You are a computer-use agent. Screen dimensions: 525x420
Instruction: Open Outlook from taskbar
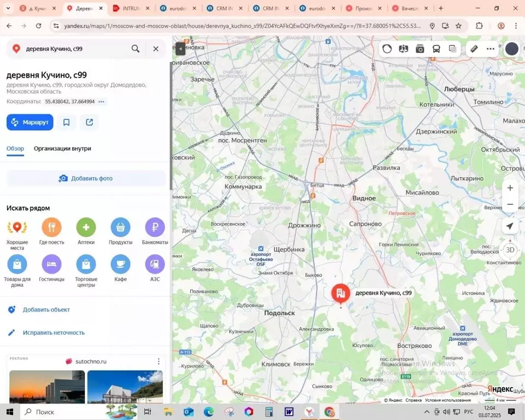(189, 412)
